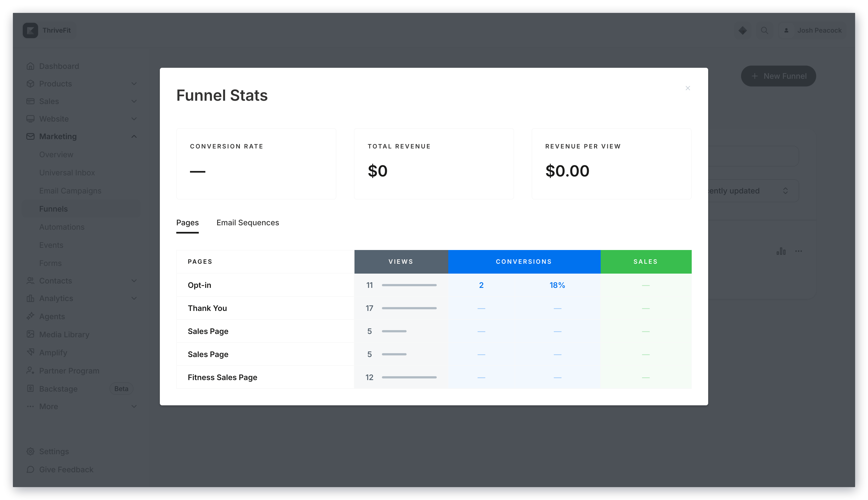Click the Opt-in conversions count 2
This screenshot has height=500, width=868.
pos(481,285)
